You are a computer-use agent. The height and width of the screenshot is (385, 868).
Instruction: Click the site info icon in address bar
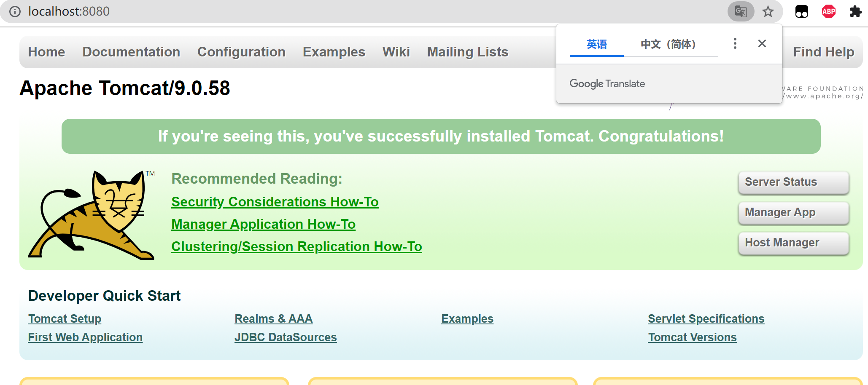pyautogui.click(x=15, y=11)
